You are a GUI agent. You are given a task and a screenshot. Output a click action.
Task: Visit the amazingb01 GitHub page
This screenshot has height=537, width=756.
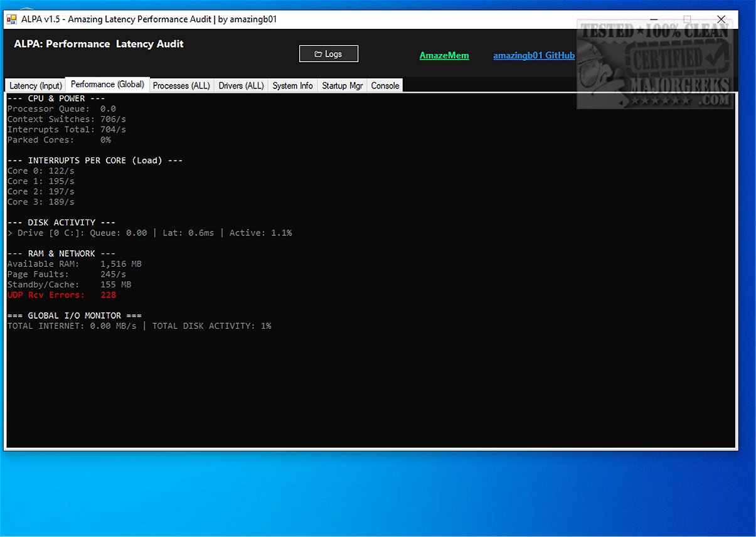click(534, 55)
